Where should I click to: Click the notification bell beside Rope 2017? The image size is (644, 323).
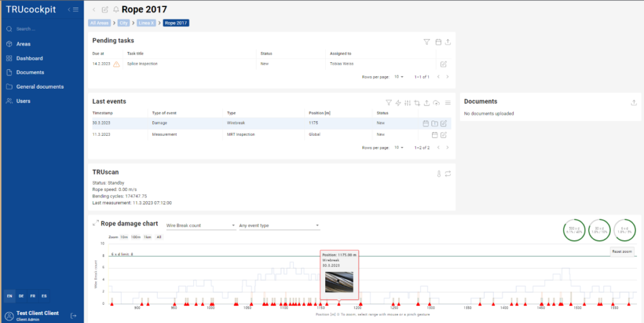(116, 10)
